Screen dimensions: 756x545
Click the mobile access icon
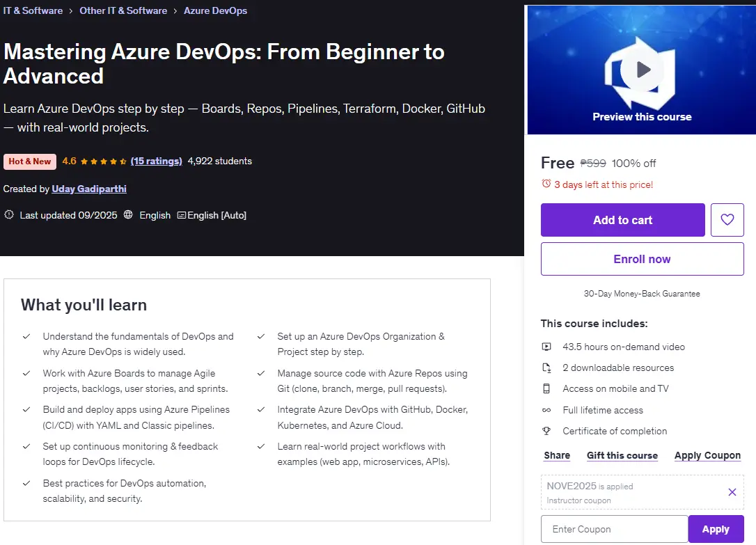click(546, 388)
